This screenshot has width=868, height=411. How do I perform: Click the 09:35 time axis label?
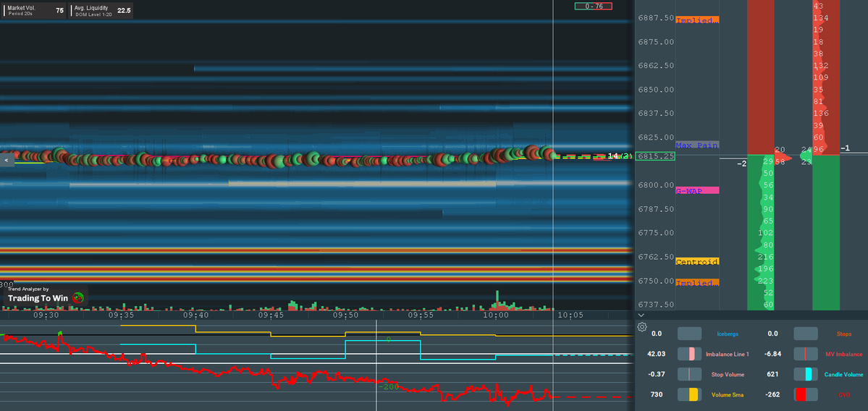click(x=121, y=315)
